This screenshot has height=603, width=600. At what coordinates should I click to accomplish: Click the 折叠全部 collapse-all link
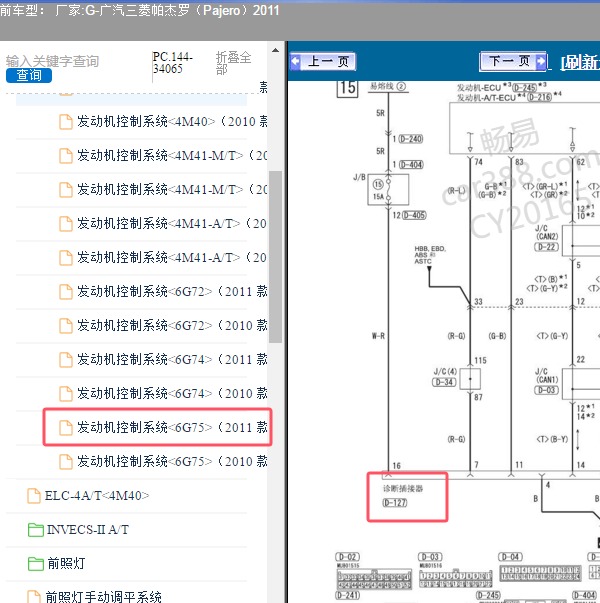click(233, 63)
